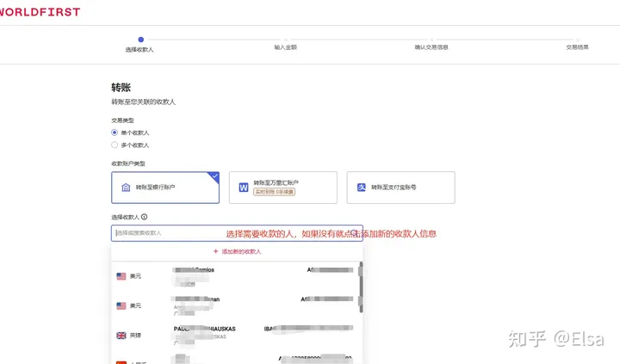Click the US flag in the Comios row

coord(121,276)
